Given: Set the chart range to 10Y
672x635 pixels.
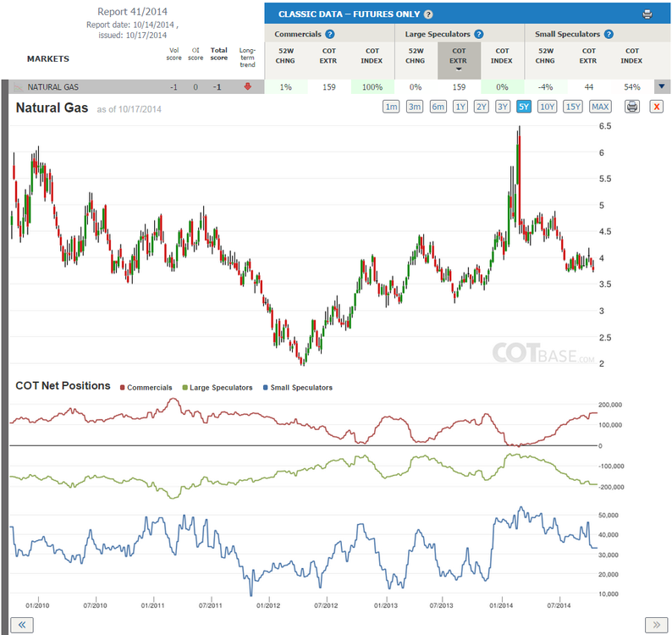Looking at the screenshot, I should pos(548,107).
